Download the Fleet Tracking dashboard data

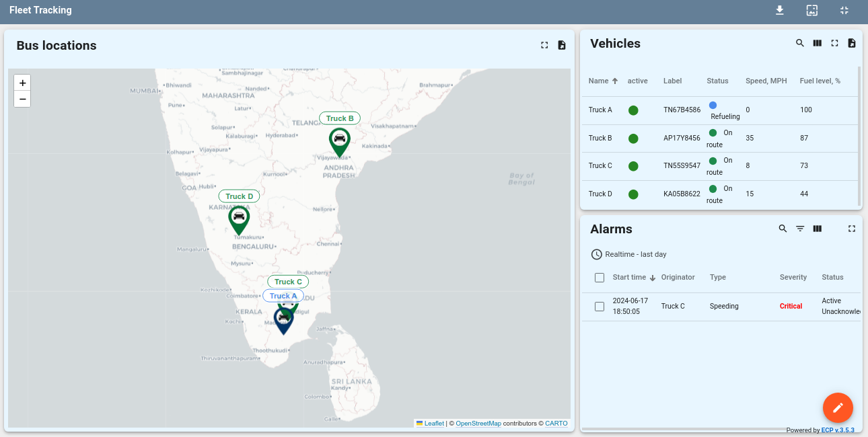click(779, 10)
